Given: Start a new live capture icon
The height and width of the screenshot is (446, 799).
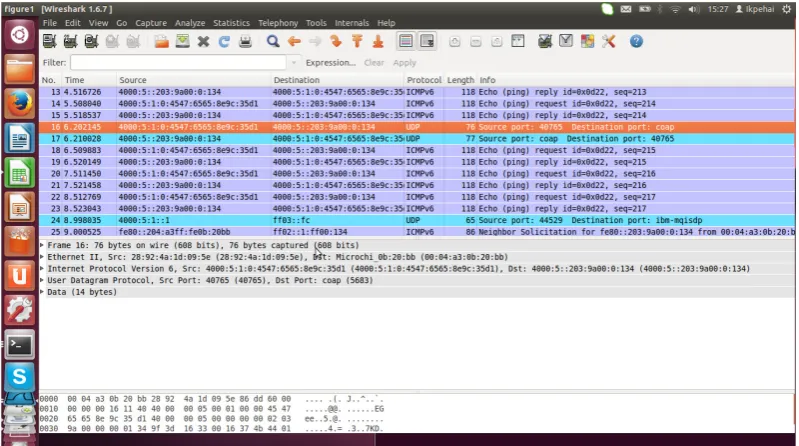Looking at the screenshot, I should 91,41.
